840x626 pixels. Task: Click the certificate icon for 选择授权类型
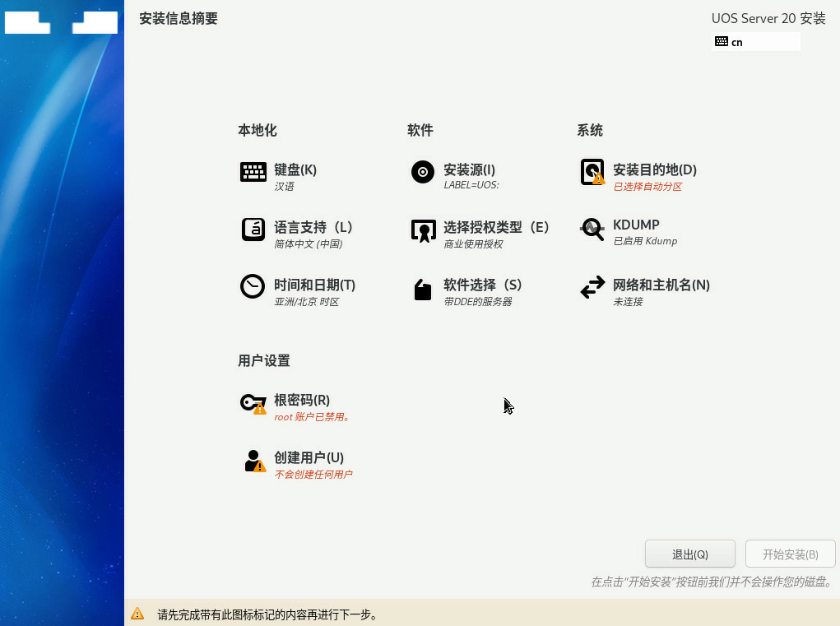[423, 230]
